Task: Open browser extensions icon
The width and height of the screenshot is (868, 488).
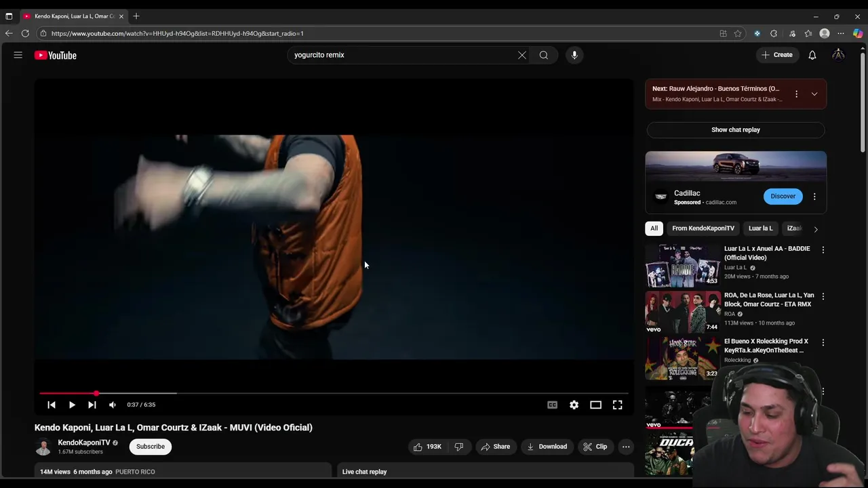Action: pyautogui.click(x=774, y=33)
